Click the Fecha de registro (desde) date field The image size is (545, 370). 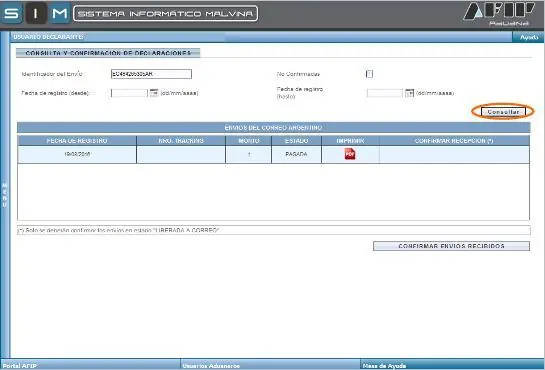click(129, 93)
